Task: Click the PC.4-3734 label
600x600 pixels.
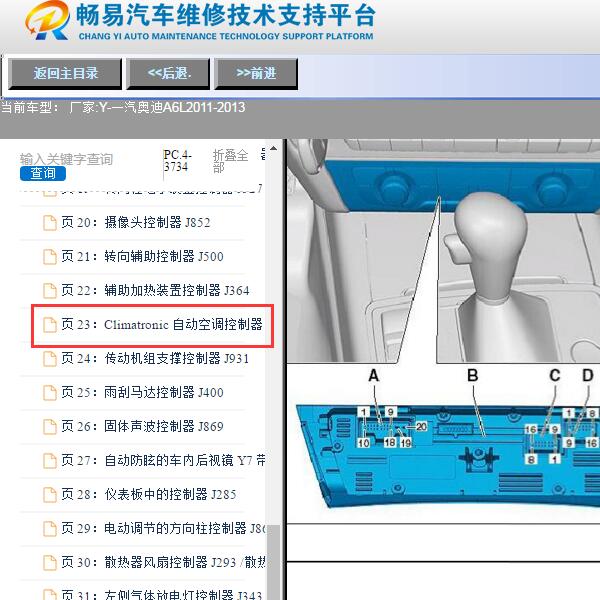Action: (178, 161)
